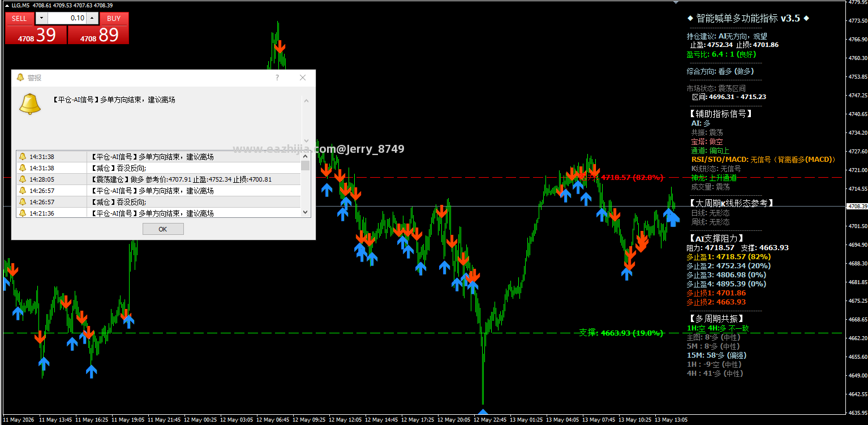Click the support label 支撑: 4663.93 (19.0%)
The image size is (868, 425).
pos(621,333)
